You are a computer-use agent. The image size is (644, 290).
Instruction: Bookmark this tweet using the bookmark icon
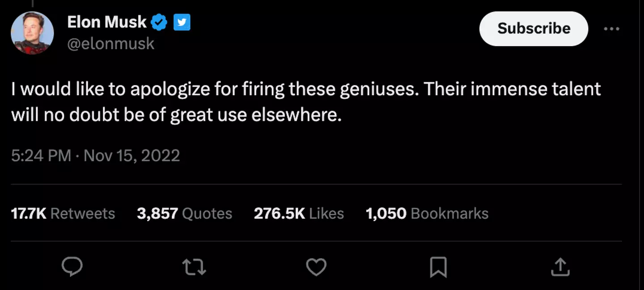(438, 268)
